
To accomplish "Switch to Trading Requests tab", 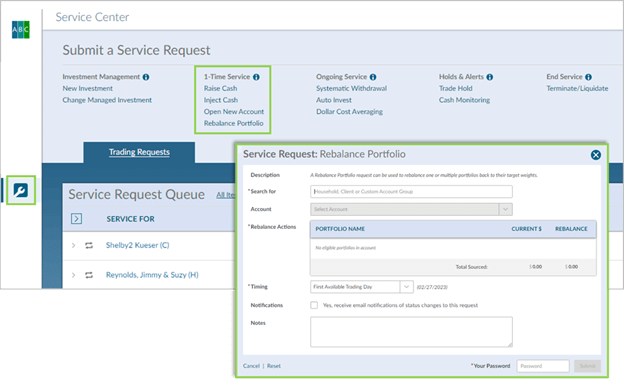I will 139,152.
